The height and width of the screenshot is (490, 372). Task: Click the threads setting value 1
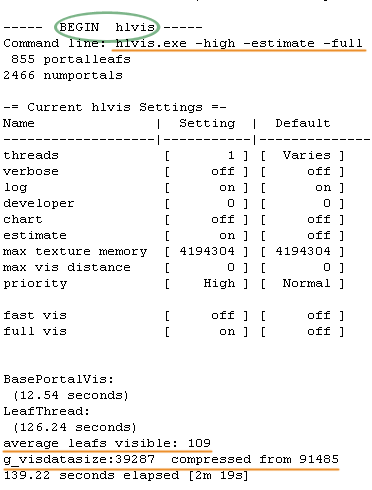pyautogui.click(x=231, y=155)
